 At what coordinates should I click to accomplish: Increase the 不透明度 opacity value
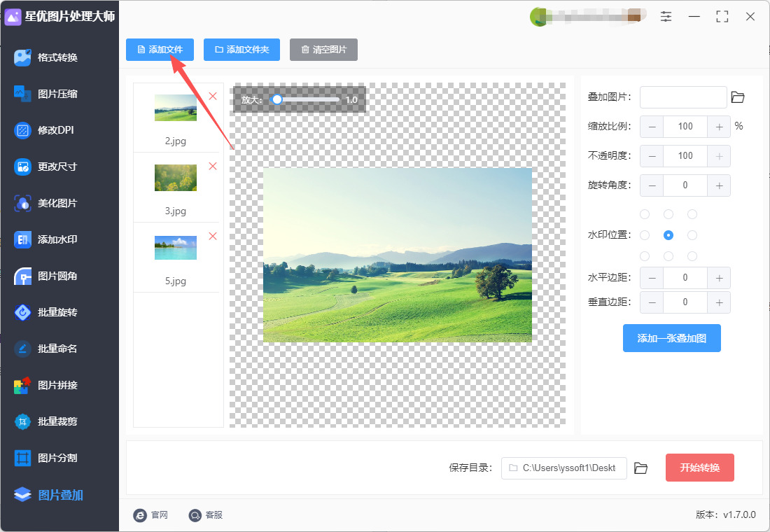click(719, 156)
